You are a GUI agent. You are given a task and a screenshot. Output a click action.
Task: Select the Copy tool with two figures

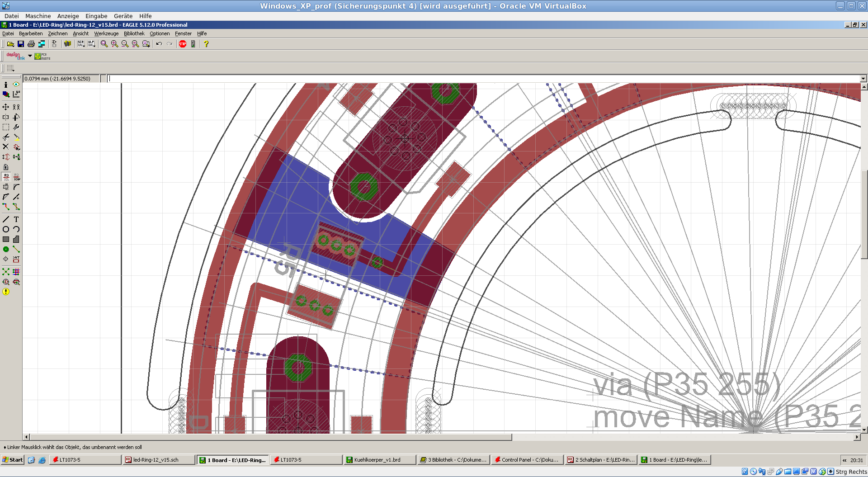(x=16, y=107)
